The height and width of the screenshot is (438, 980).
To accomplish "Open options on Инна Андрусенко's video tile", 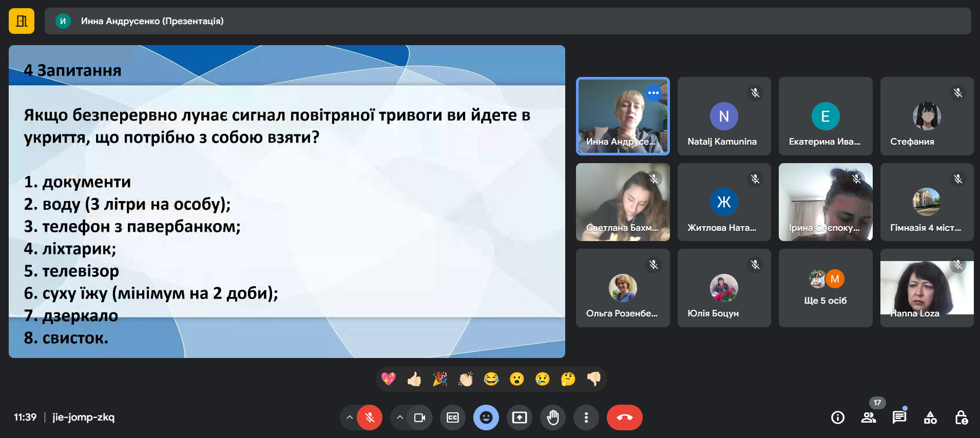I will (x=653, y=93).
